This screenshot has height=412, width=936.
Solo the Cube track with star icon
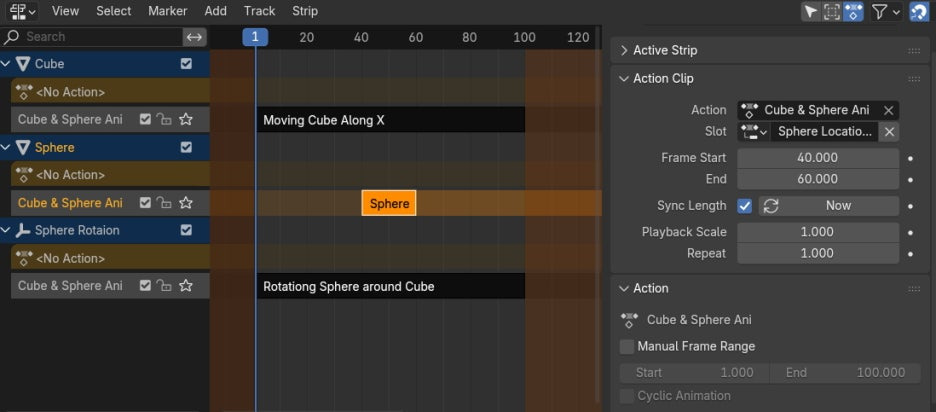click(186, 119)
